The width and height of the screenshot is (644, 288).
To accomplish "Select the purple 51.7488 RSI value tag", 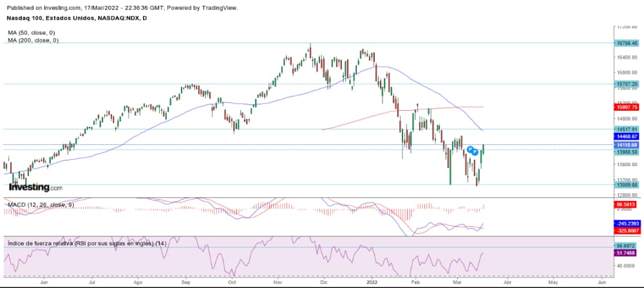I will coord(626,253).
